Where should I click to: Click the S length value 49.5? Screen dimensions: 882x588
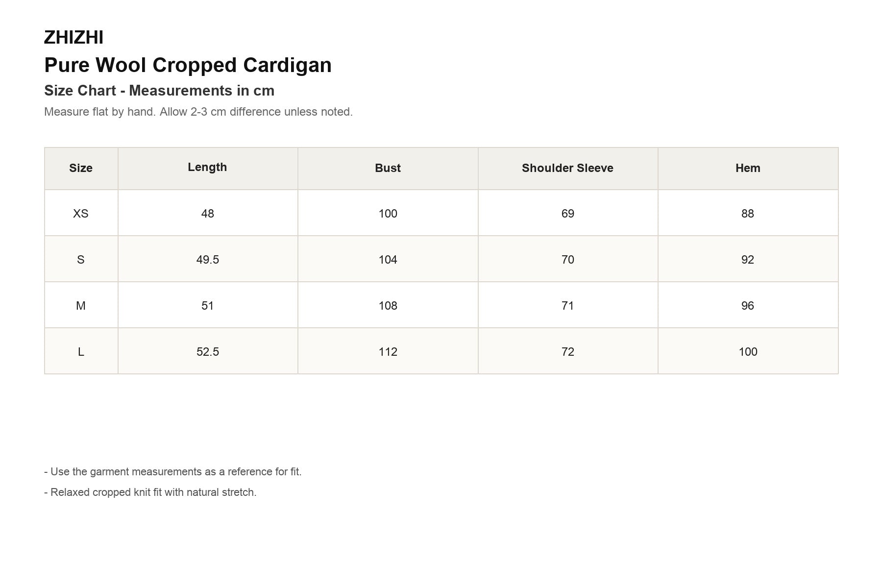pos(208,260)
